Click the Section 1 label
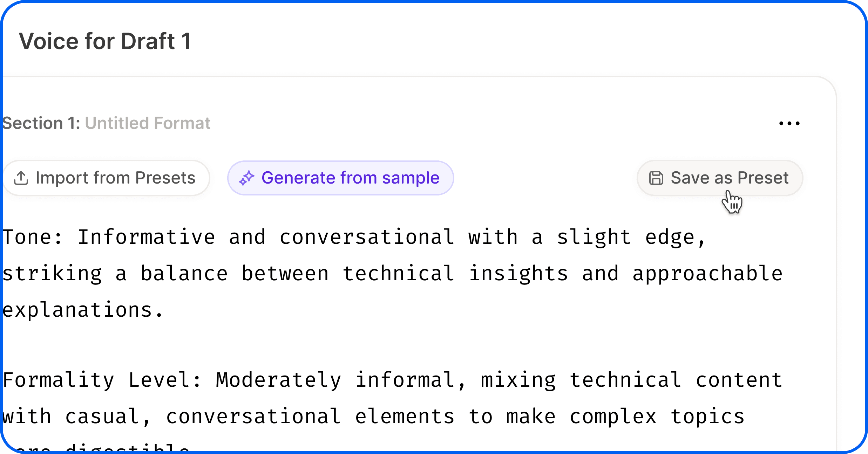The image size is (868, 454). coord(41,123)
